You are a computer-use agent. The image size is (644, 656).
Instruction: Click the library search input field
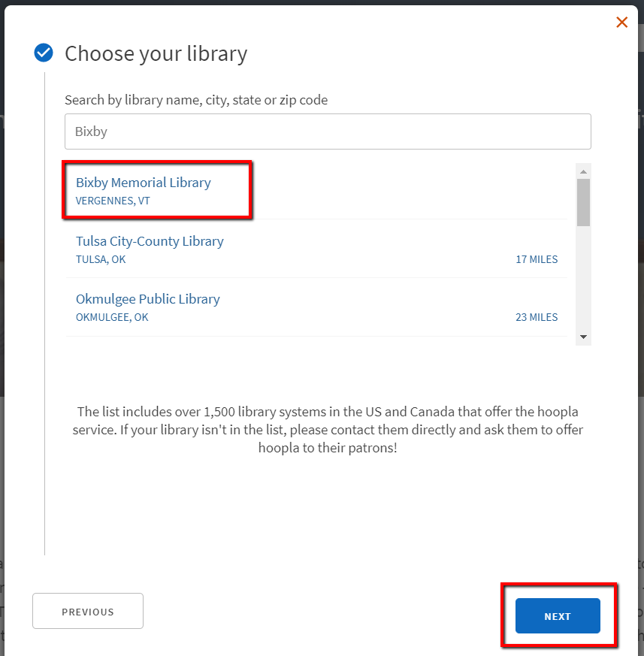(328, 132)
